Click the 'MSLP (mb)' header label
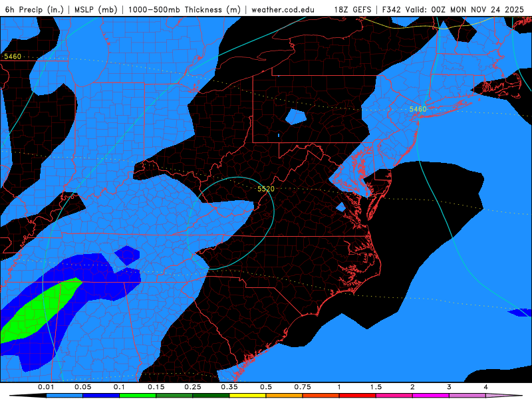Screen dimensions: 532x399 96,9
